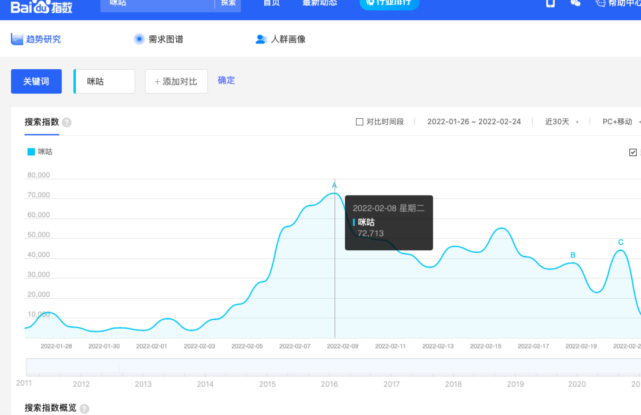Click the 添加对比 button

[x=176, y=82]
